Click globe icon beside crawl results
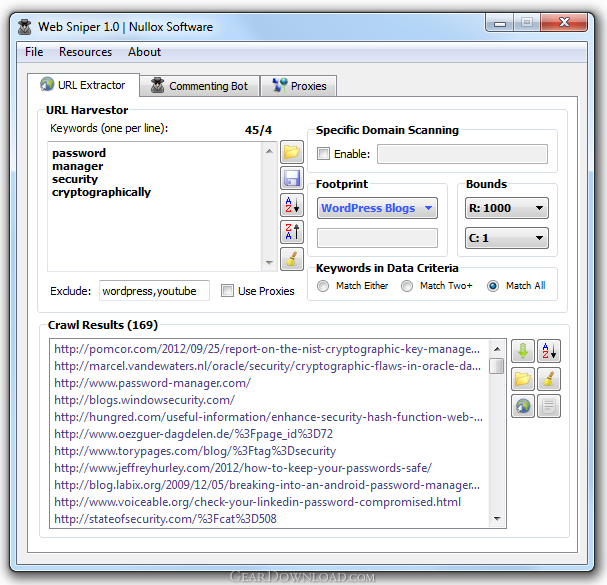 pyautogui.click(x=523, y=406)
